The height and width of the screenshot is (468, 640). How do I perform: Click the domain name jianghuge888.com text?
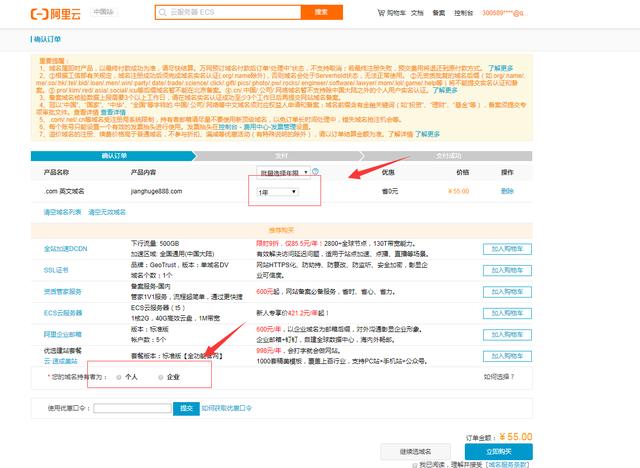(x=156, y=191)
